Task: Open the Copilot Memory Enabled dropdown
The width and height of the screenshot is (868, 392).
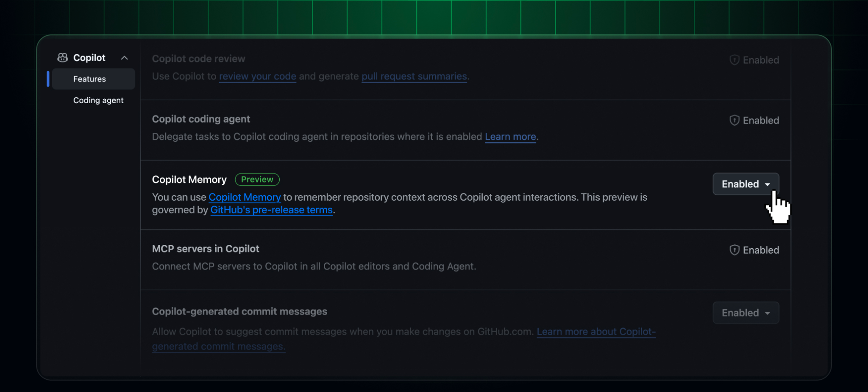Action: pos(745,184)
